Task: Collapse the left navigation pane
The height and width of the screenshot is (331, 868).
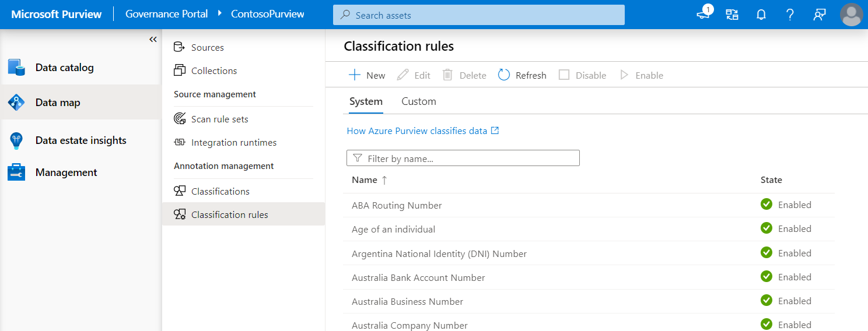Action: click(153, 40)
